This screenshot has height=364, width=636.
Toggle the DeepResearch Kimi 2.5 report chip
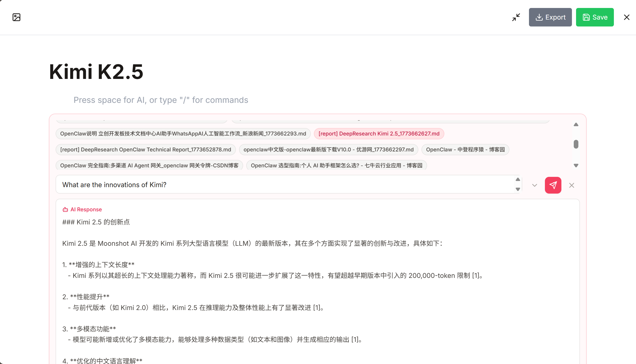[x=379, y=134]
